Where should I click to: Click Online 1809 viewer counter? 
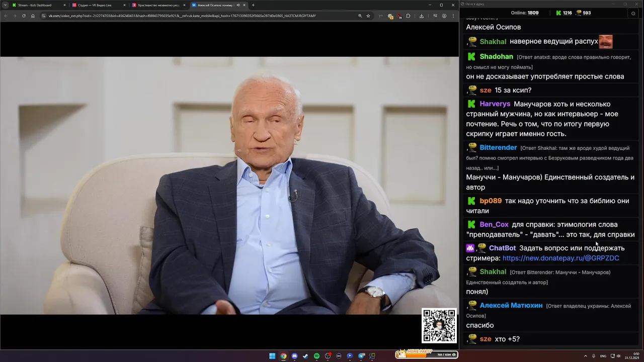[x=525, y=13]
